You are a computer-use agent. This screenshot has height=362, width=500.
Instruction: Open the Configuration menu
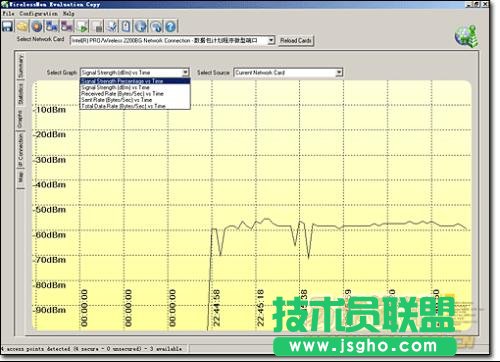coord(38,14)
